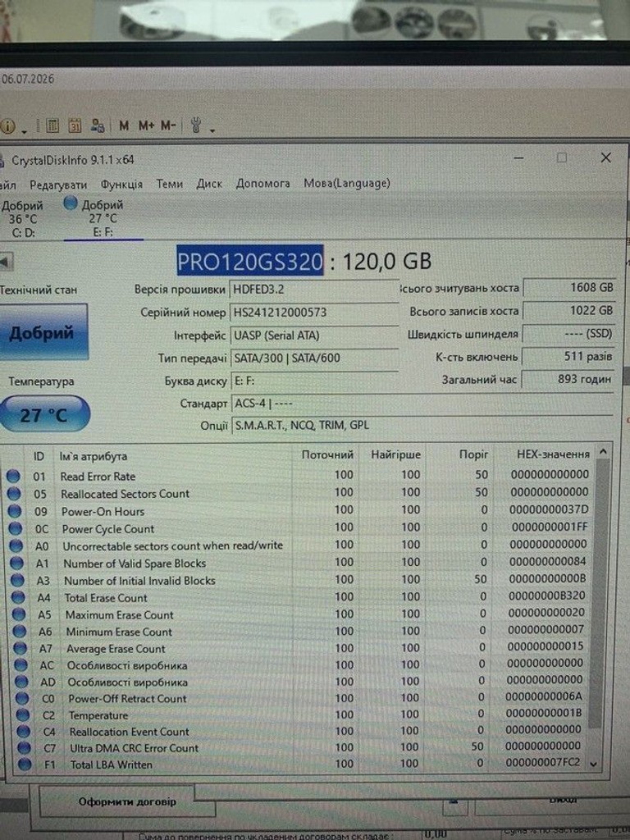Viewport: 630px width, 840px height.
Task: Click status icon of Temperature attribute row
Action: [22, 714]
